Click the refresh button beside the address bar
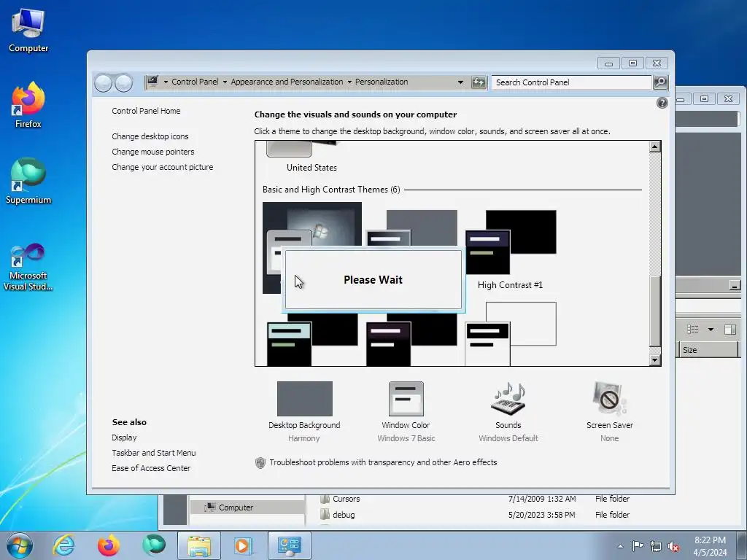This screenshot has height=560, width=747. point(479,82)
